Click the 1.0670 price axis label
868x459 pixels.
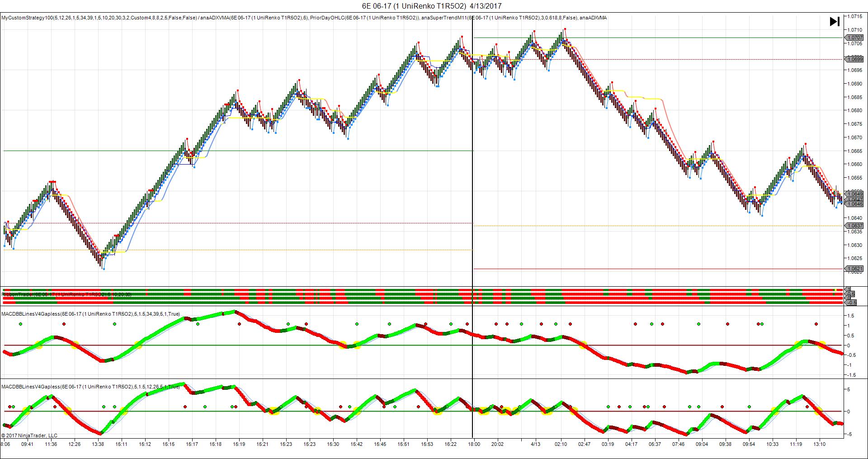855,137
